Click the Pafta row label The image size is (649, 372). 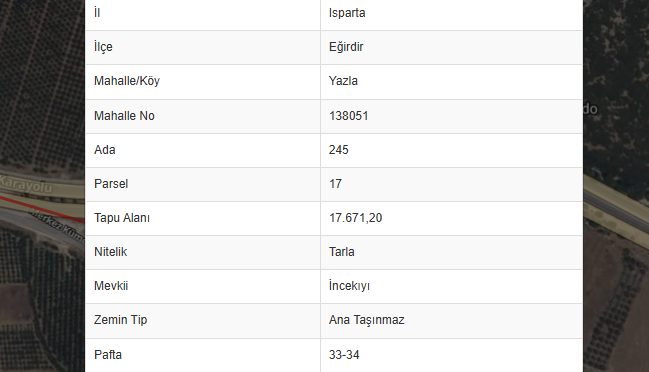pos(108,355)
